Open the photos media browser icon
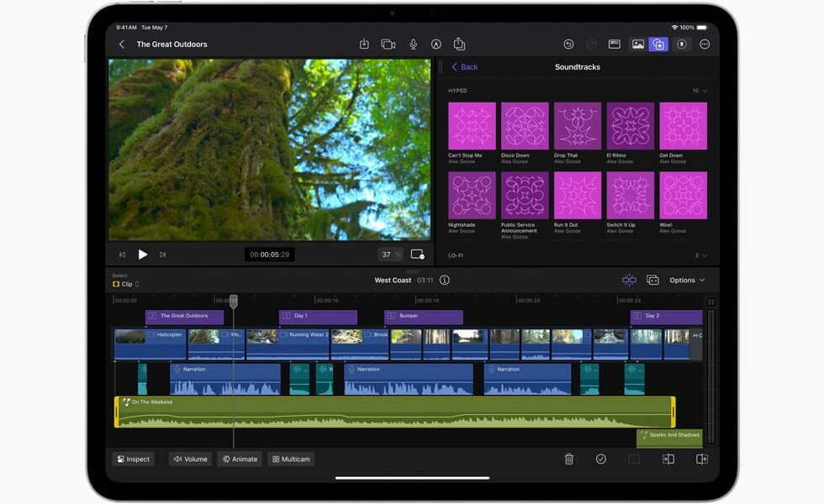 tap(638, 45)
